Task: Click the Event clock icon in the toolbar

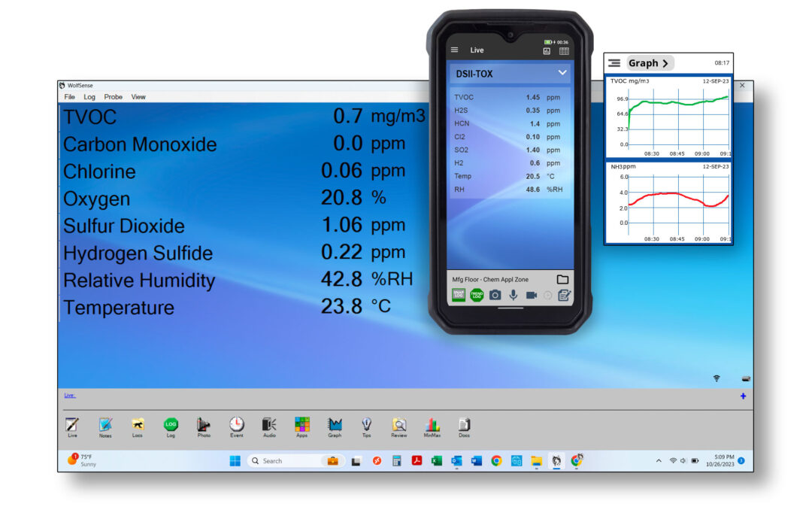Action: [236, 423]
